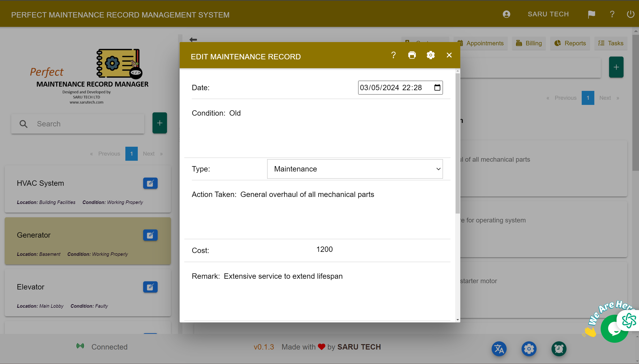Click the dialog scrollbar down arrow

[x=457, y=320]
